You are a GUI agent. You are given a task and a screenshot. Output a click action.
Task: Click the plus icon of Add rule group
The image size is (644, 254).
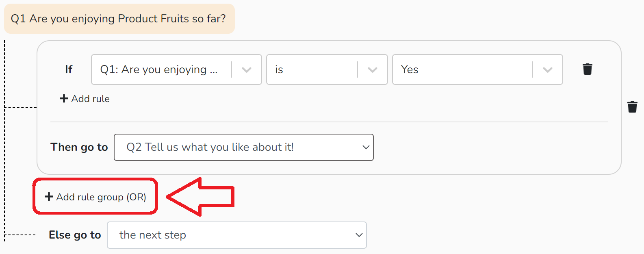[x=49, y=197]
